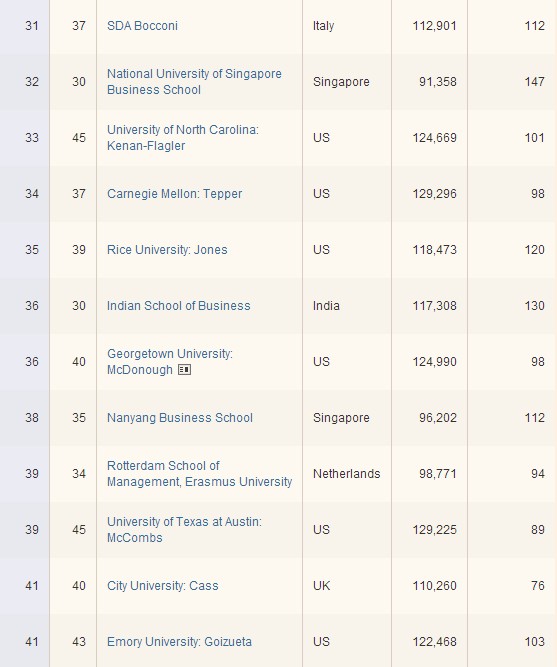Open the Georgetown University: McDonough link
Viewport: 557px width, 667px height.
coord(170,362)
